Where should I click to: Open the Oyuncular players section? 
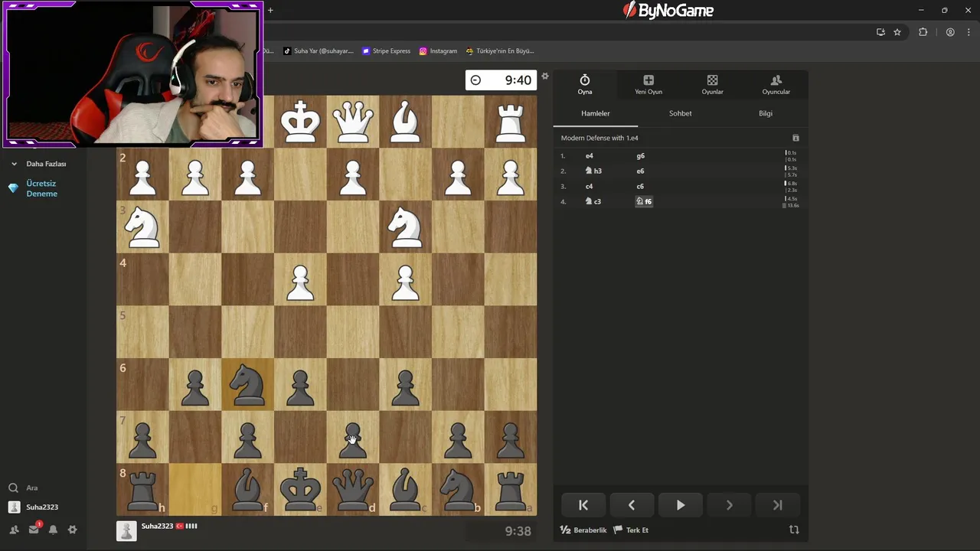click(776, 84)
